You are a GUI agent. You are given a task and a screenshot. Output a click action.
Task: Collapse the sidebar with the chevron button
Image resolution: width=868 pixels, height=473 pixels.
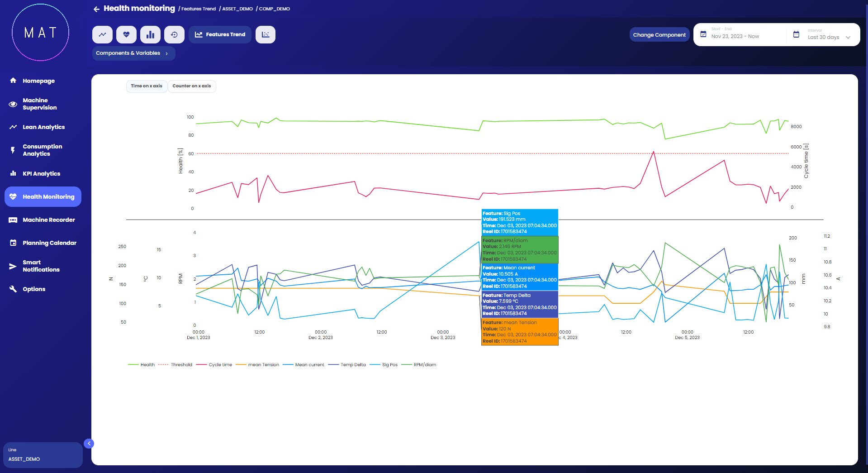click(89, 444)
